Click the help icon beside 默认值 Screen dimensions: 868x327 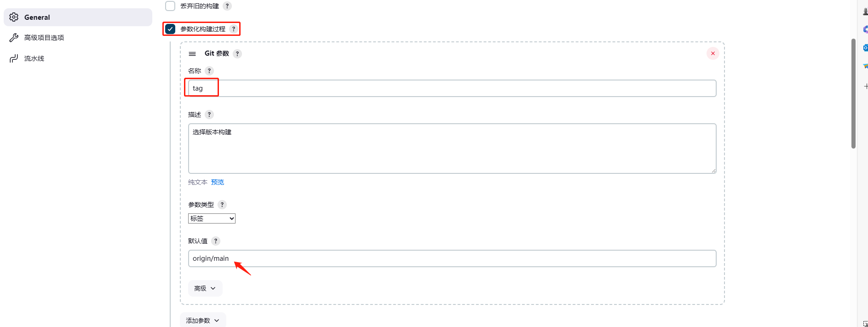(x=216, y=241)
